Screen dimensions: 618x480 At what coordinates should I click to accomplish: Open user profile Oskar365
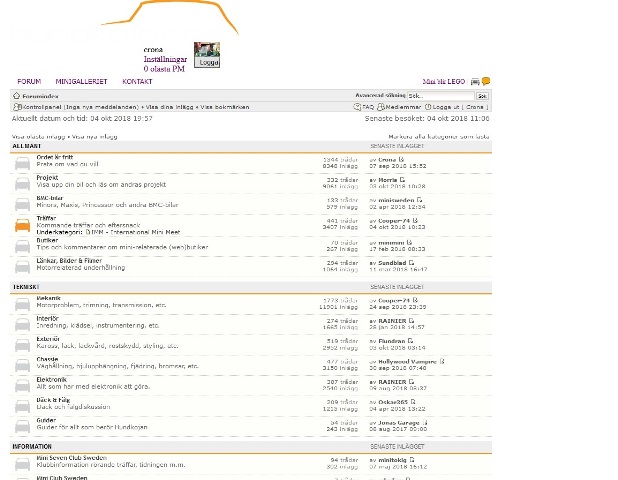393,402
